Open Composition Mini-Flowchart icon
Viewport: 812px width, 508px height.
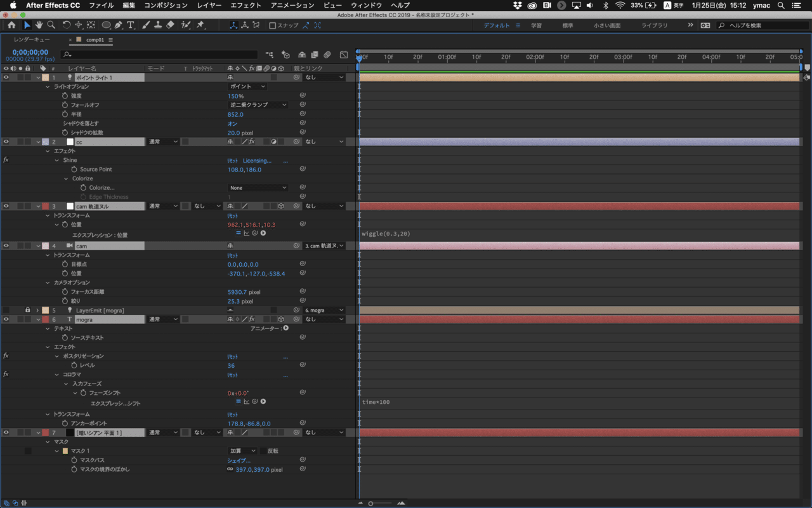pyautogui.click(x=271, y=55)
